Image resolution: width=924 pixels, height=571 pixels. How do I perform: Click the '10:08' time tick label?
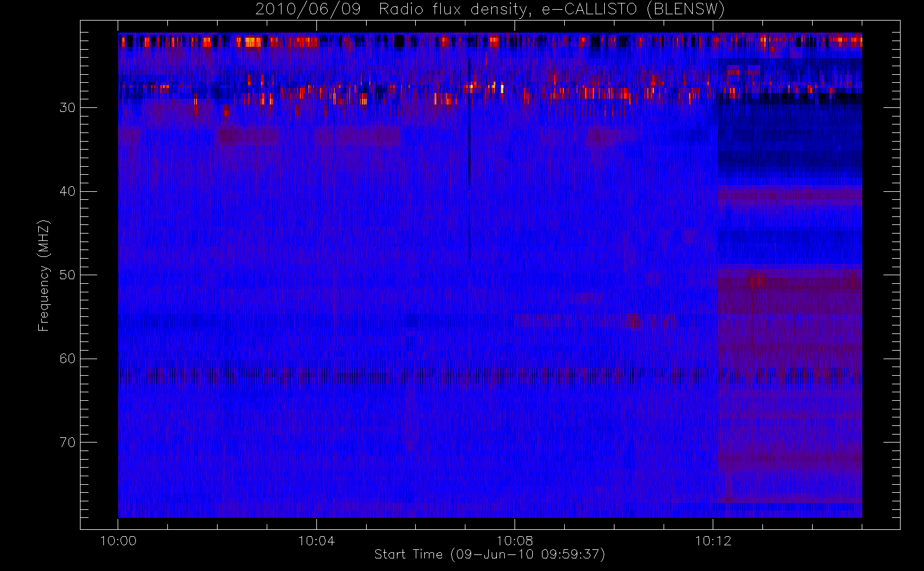(515, 541)
